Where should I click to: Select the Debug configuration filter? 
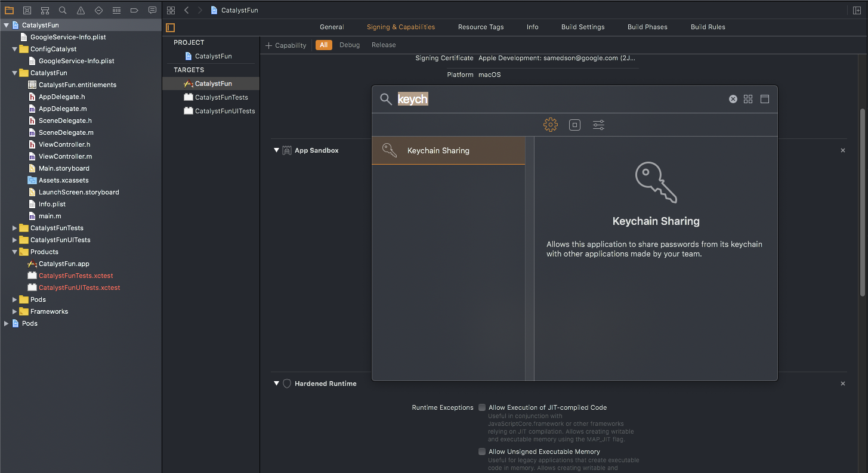(x=350, y=45)
